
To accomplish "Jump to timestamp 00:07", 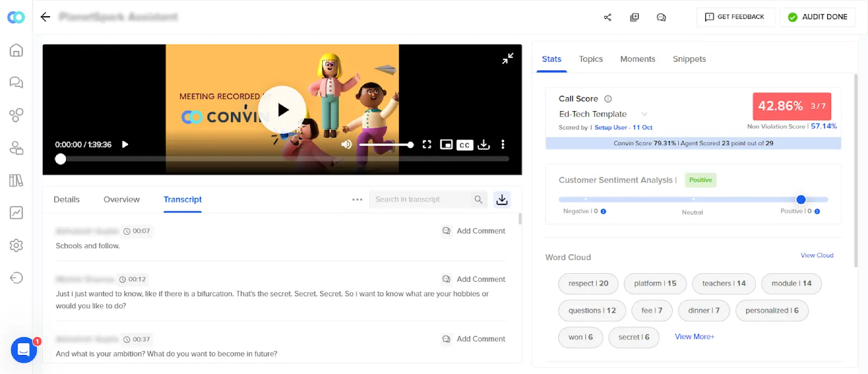I will (x=137, y=231).
